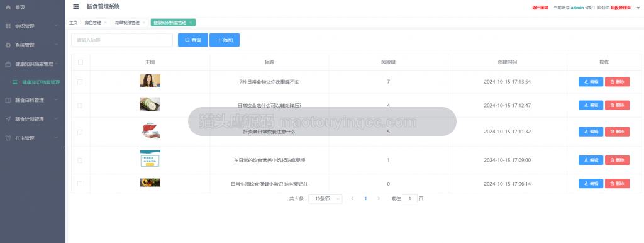The width and height of the screenshot is (644, 243).
Task: Close the 菜单权限管理 tab with its x
Action: pyautogui.click(x=143, y=23)
